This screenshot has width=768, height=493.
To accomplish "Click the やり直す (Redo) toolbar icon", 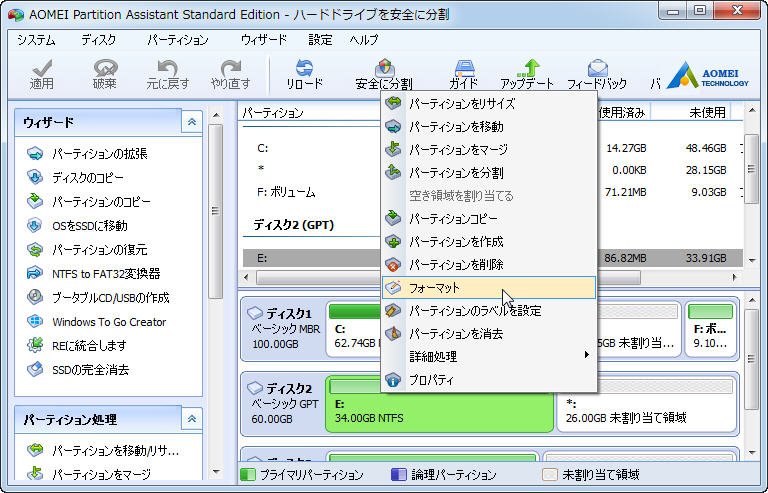I will pos(230,74).
